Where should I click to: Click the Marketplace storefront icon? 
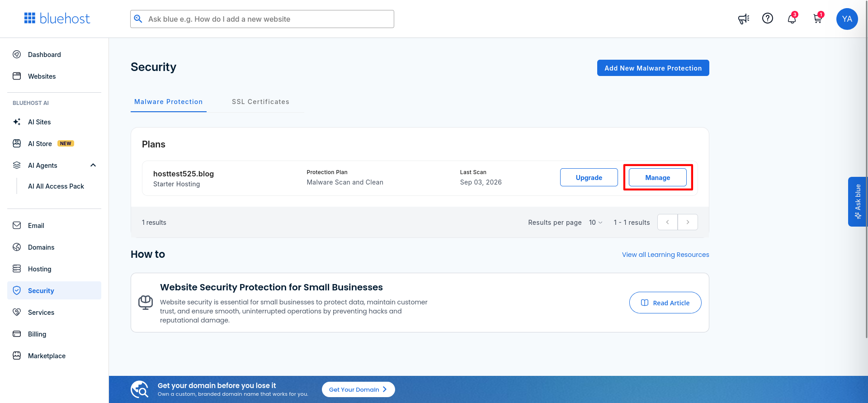click(17, 356)
